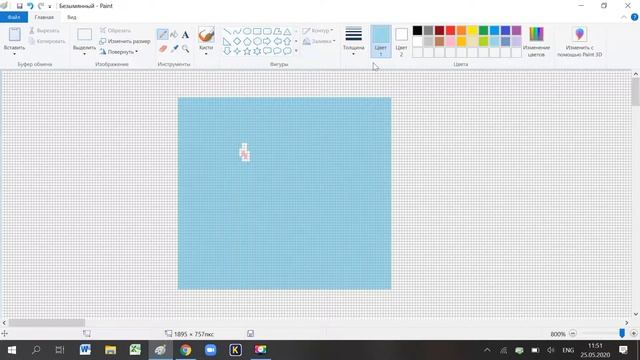
Task: Select the Right triangle shape
Action: tap(227, 41)
